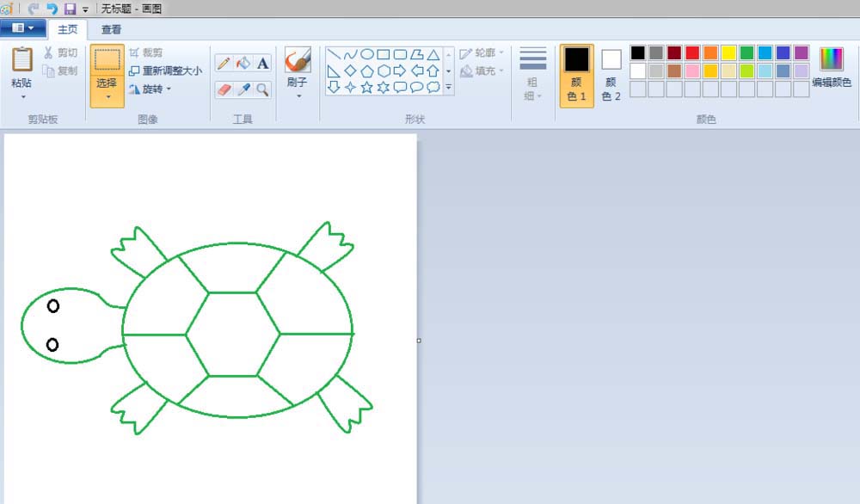Select the Eraser tool

pos(224,89)
